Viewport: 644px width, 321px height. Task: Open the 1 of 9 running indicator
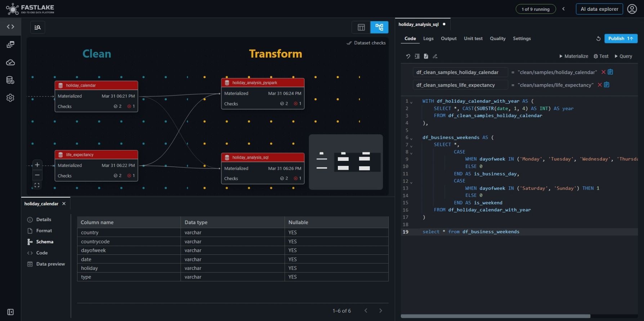pos(536,9)
